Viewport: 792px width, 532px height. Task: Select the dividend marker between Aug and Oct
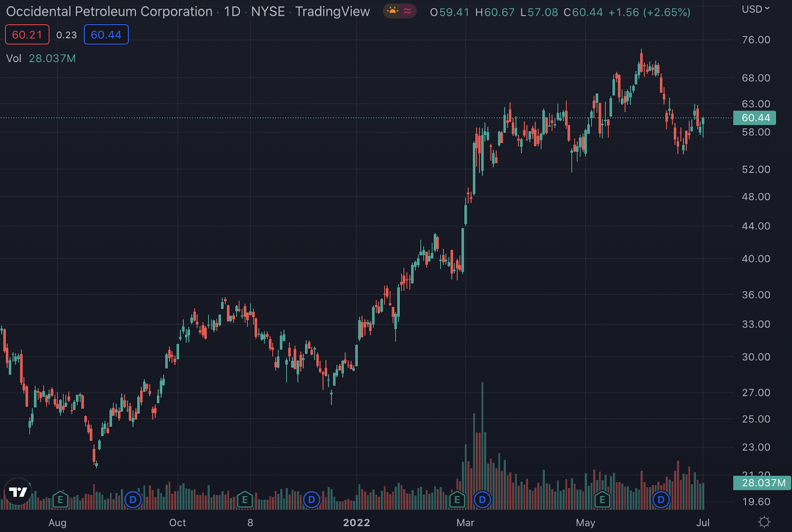(x=133, y=500)
